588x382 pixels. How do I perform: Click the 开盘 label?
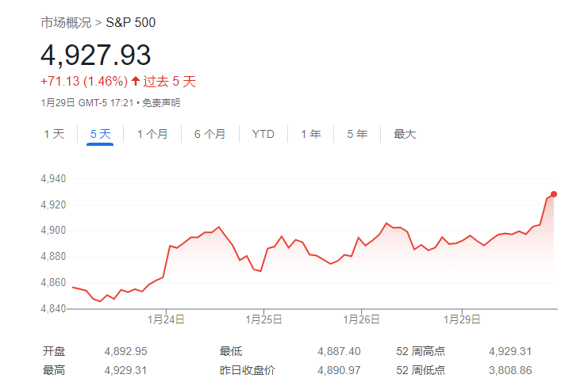click(x=54, y=351)
